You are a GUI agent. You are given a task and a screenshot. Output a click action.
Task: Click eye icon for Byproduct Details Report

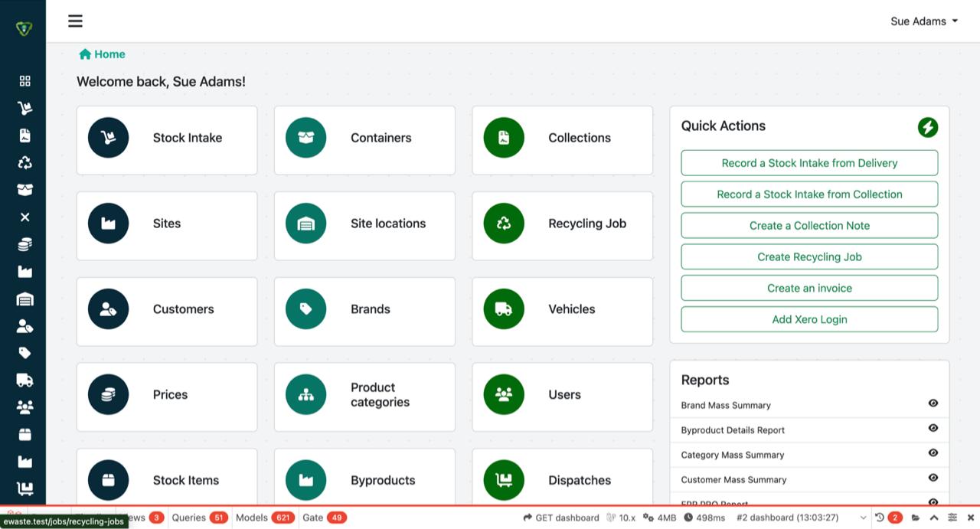coord(933,429)
